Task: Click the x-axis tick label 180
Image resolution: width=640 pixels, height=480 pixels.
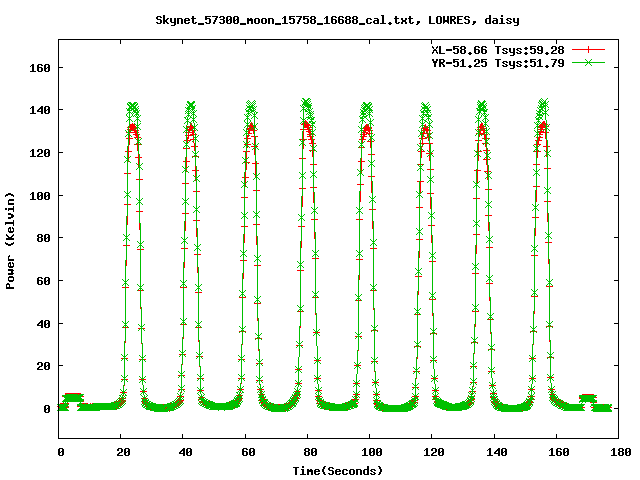Action: [x=620, y=452]
